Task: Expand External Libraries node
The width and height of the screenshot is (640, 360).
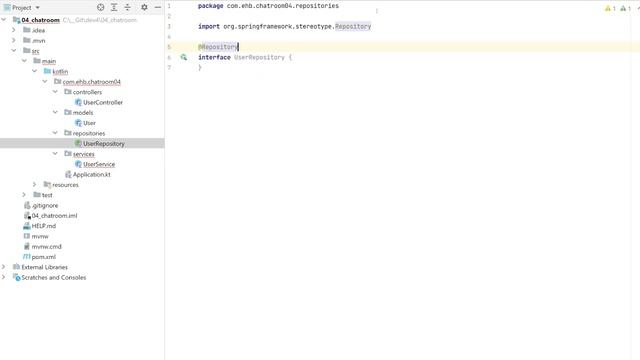Action: coord(4,267)
